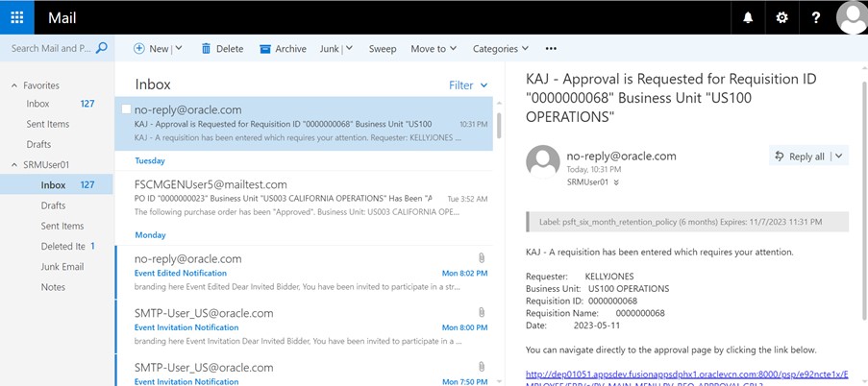This screenshot has height=386, width=868.
Task: Open the Categories dropdown
Action: point(501,49)
